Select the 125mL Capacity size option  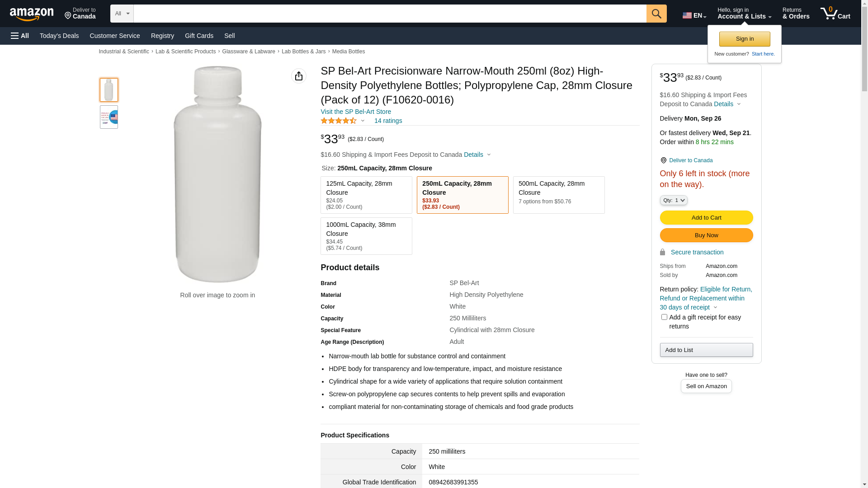[366, 195]
